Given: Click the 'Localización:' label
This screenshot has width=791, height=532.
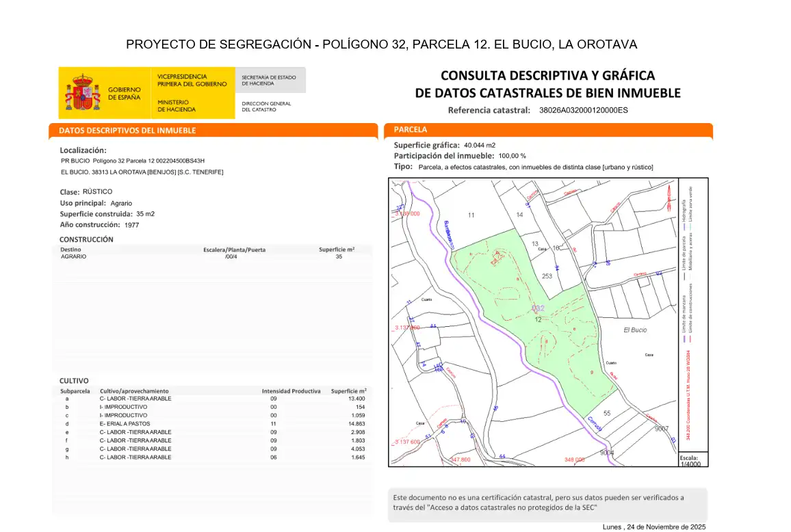Looking at the screenshot, I should click(83, 150).
